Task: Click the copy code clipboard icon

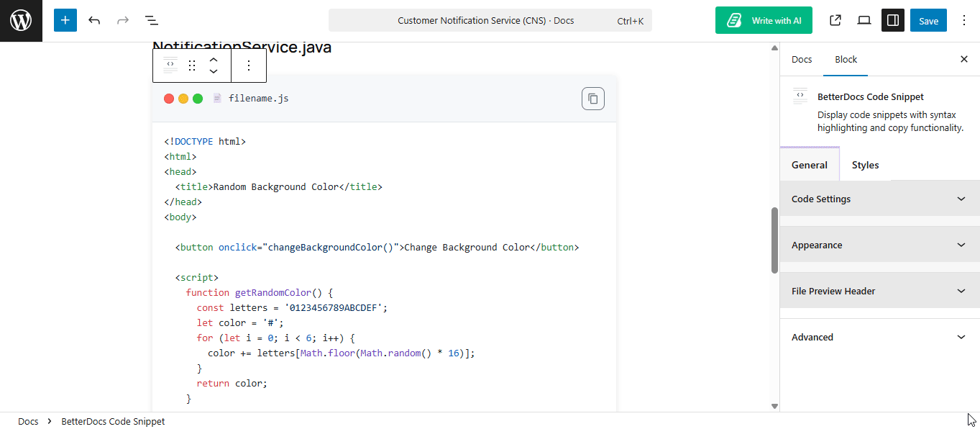Action: (x=593, y=99)
